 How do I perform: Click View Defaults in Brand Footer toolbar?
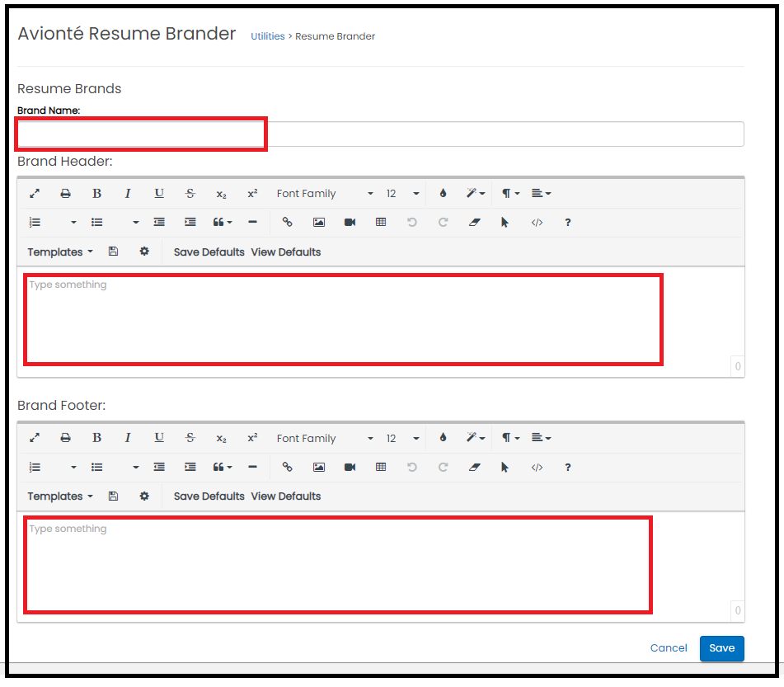[x=286, y=496]
